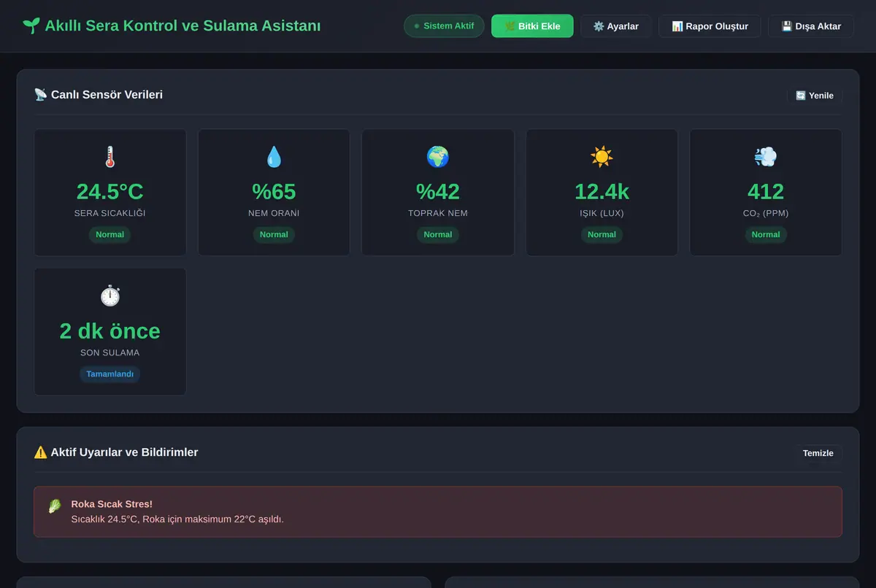Click the TOPRAK NEM label

pos(438,213)
